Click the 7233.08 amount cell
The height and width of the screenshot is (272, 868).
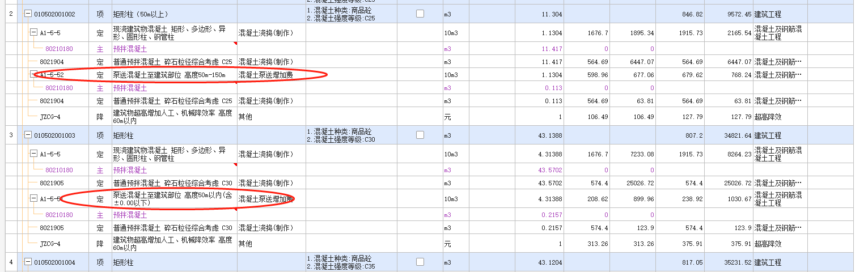[633, 154]
